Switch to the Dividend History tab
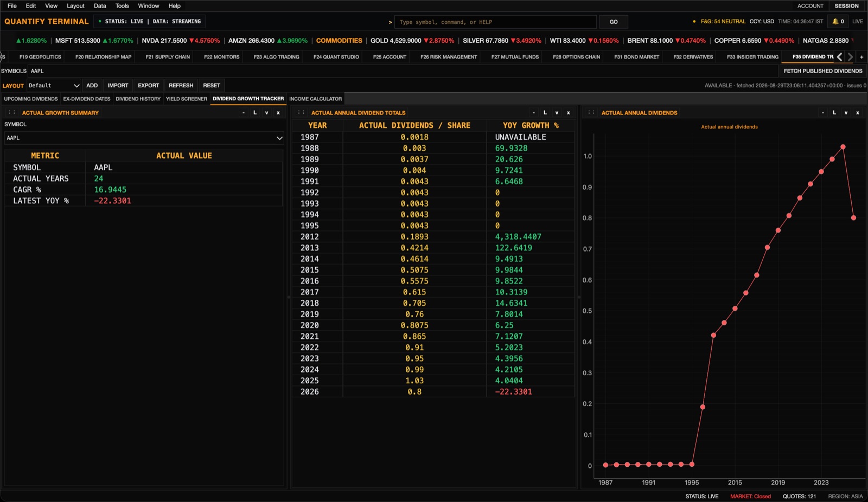Viewport: 868px width, 502px height. [x=138, y=99]
